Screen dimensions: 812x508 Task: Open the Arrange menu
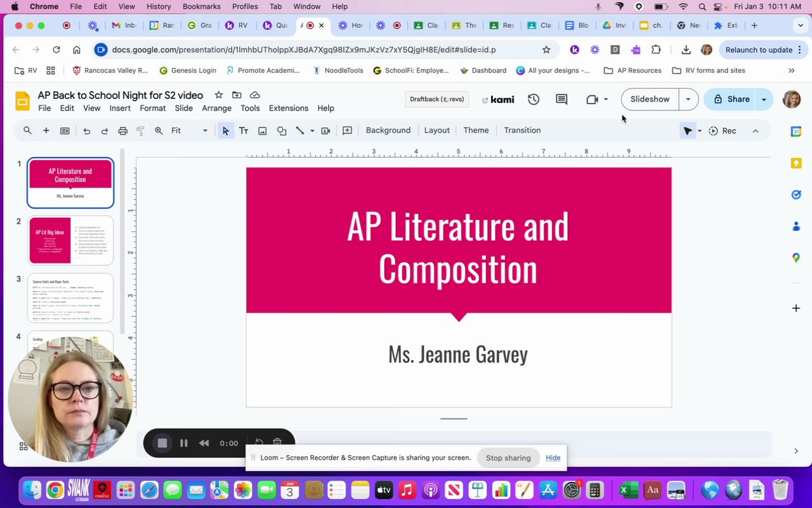coord(216,109)
